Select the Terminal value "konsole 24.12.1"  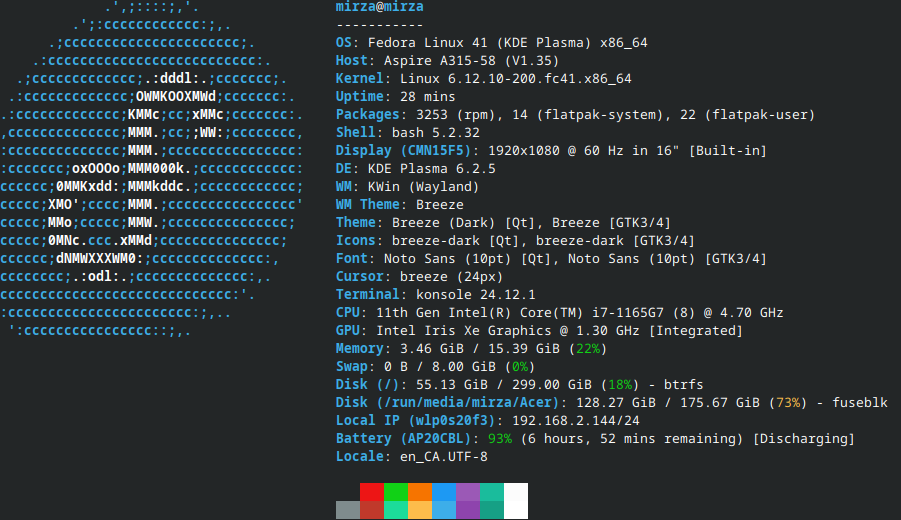[475, 295]
